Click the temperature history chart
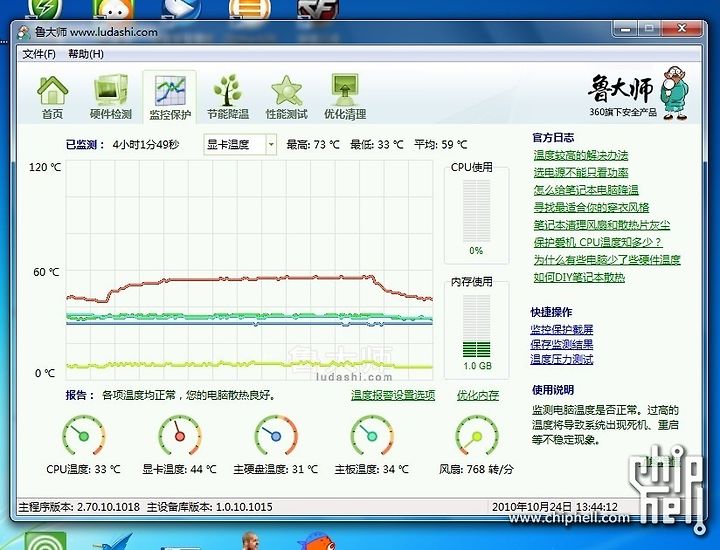The height and width of the screenshot is (550, 720). [249, 270]
